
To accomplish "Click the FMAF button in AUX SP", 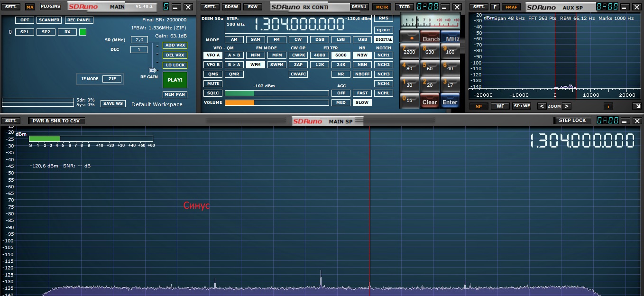I will [x=512, y=7].
